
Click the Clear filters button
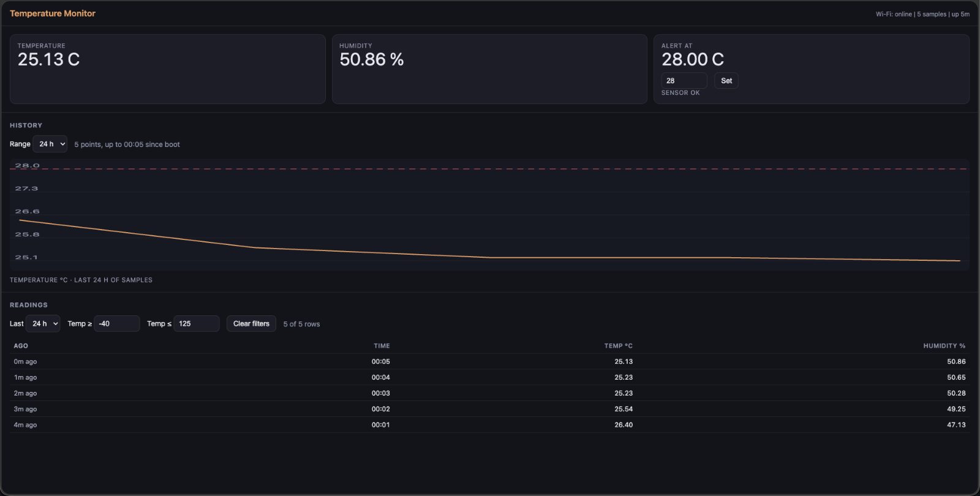tap(251, 323)
